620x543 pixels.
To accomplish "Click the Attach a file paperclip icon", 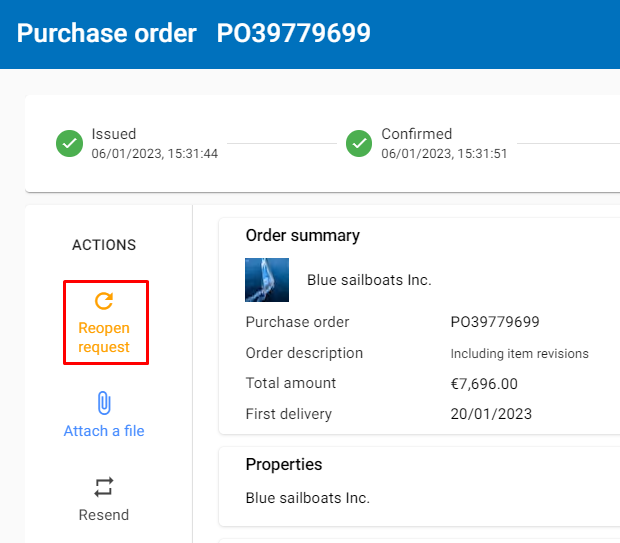I will click(104, 403).
